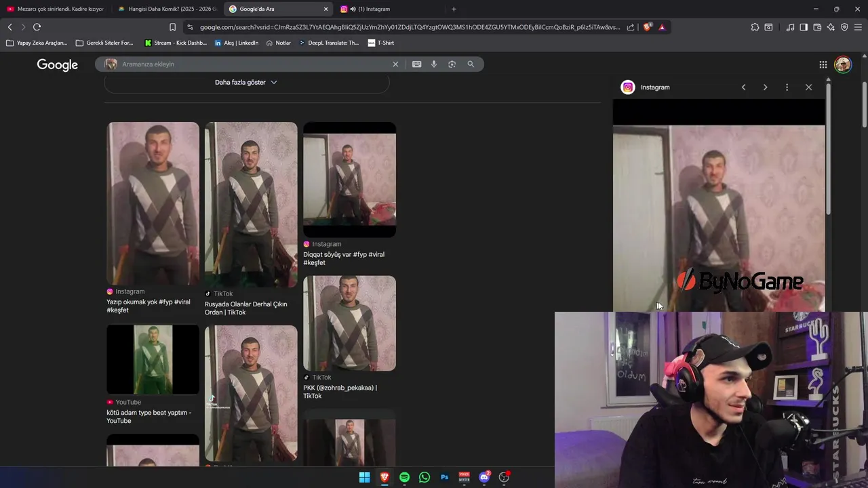
Task: Open Voicemeeter from the taskbar
Action: [x=465, y=477]
